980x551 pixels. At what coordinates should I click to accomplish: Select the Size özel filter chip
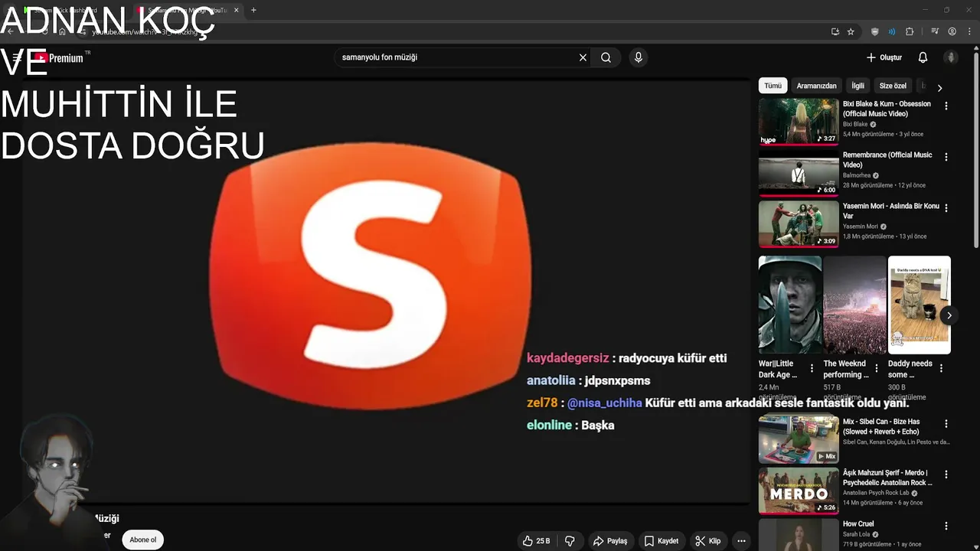tap(893, 86)
